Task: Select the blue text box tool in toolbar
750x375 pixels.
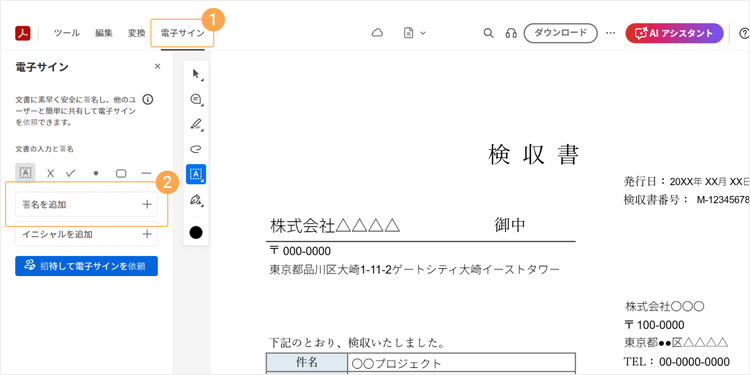Action: pos(196,174)
